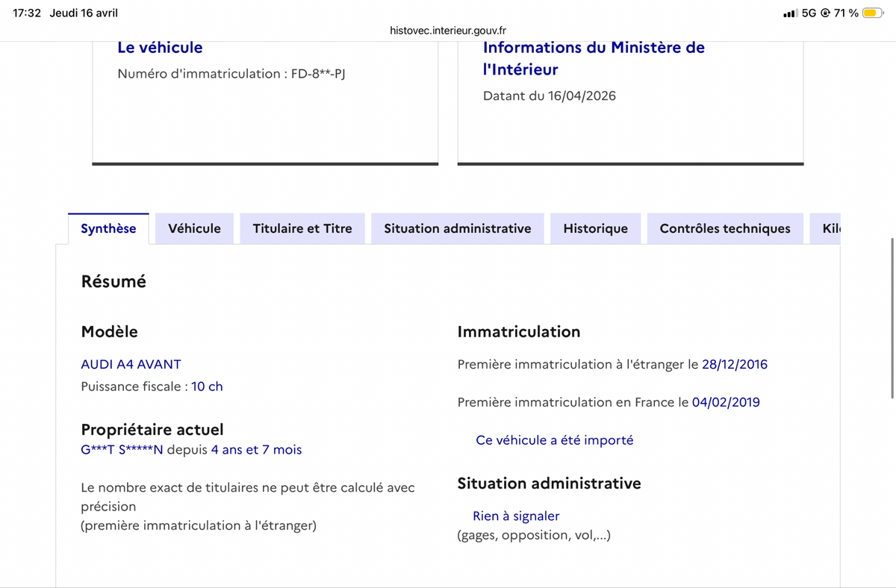The height and width of the screenshot is (588, 896).
Task: Go to the Historique tab
Action: coord(596,228)
